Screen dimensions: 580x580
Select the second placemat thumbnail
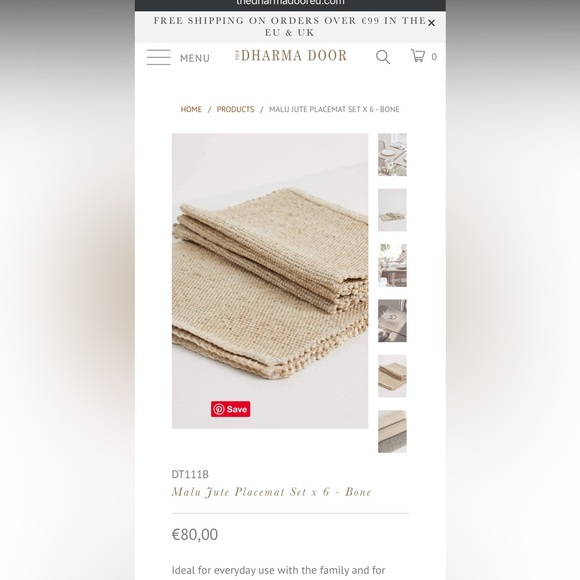click(392, 210)
